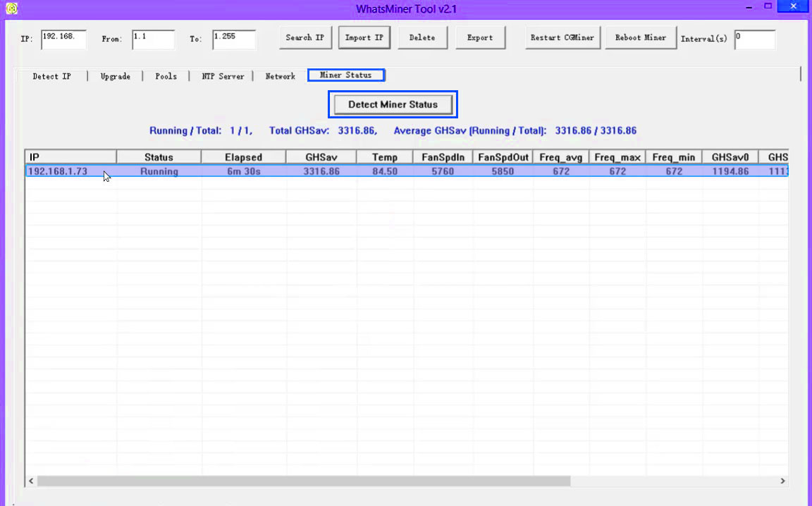Click Detect Miner Status button
The image size is (812, 506).
click(393, 104)
